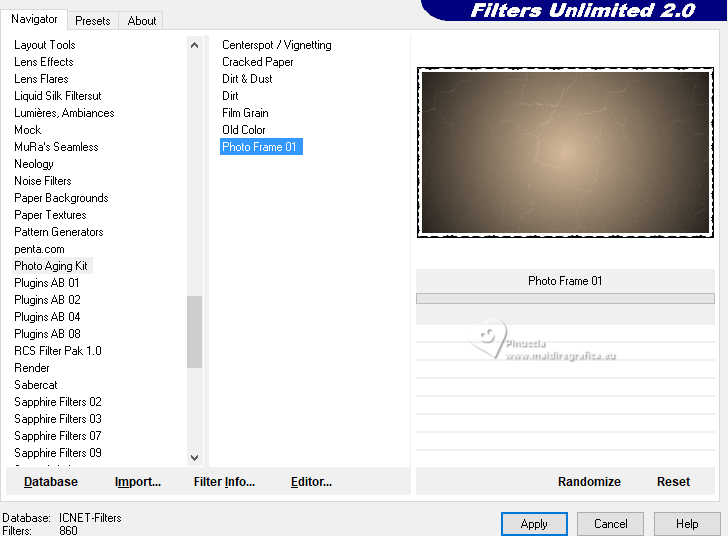Apply the selected filter
This screenshot has height=536, width=728.
point(534,524)
